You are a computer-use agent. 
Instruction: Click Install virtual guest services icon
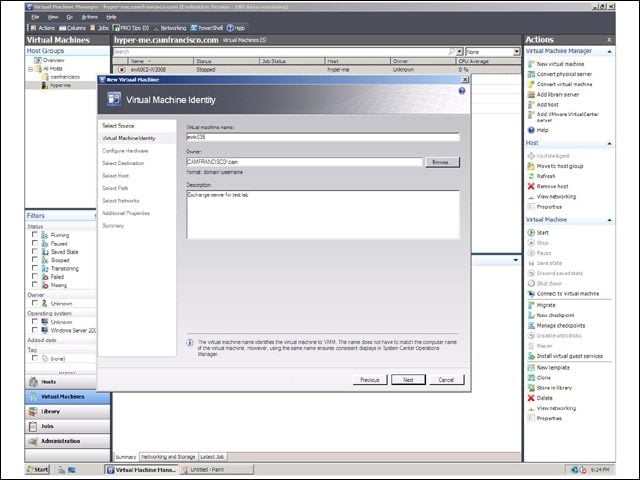tap(531, 356)
